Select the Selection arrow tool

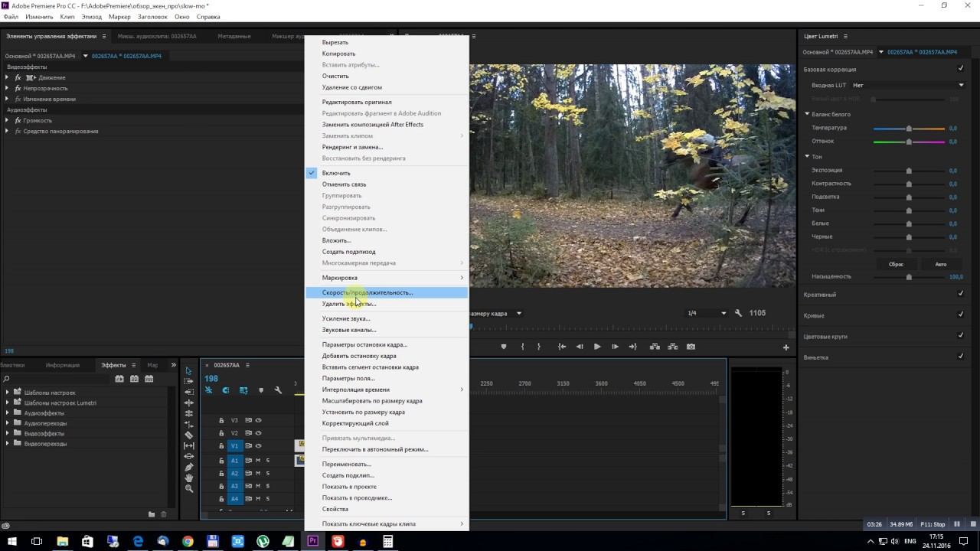coord(188,370)
